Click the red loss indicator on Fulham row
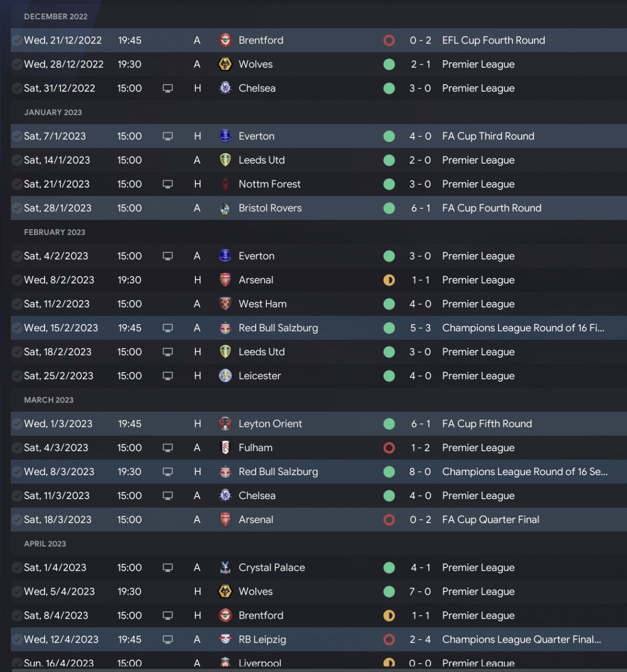627x672 pixels. click(389, 448)
